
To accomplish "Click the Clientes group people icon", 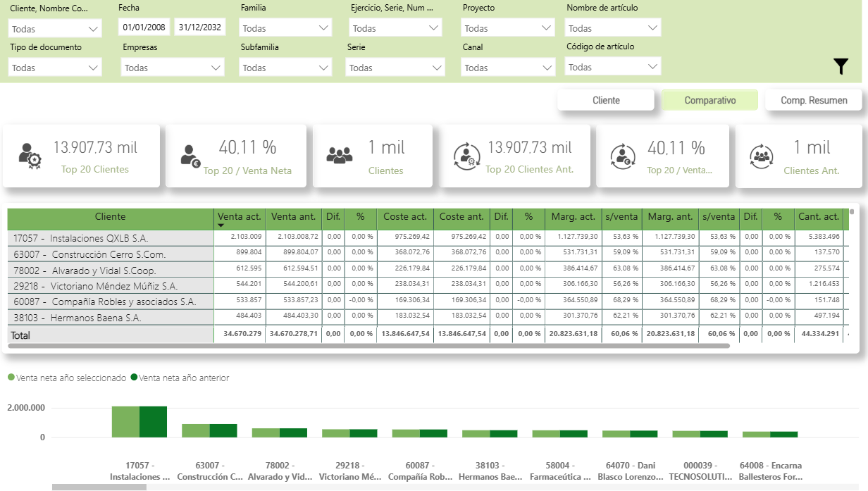I will pos(340,155).
